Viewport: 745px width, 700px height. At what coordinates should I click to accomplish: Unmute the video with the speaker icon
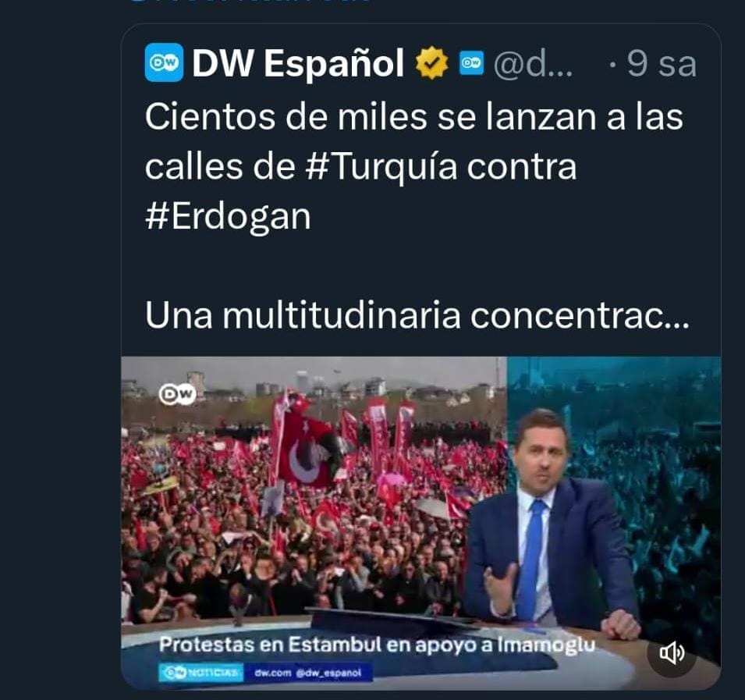tap(672, 653)
